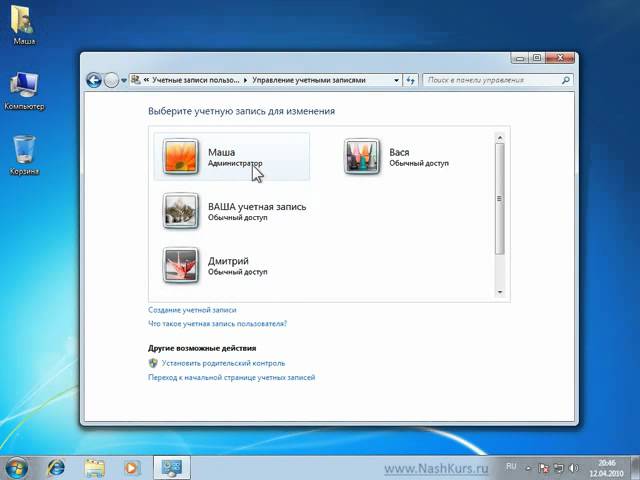Open the volume speaker icon
Image resolution: width=640 pixels, height=480 pixels.
(573, 468)
